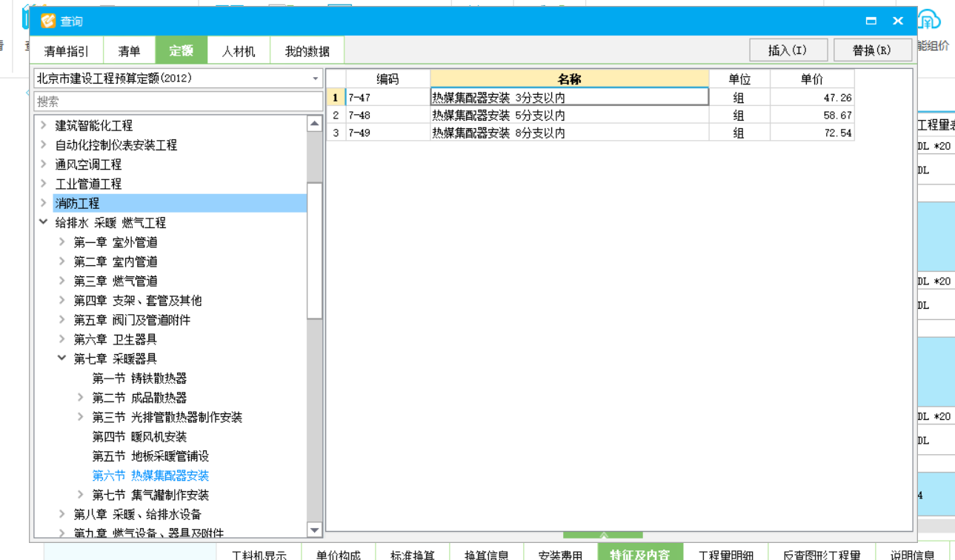Image resolution: width=955 pixels, height=560 pixels.
Task: Select 第一节 铸铁散热器
Action: pyautogui.click(x=139, y=378)
